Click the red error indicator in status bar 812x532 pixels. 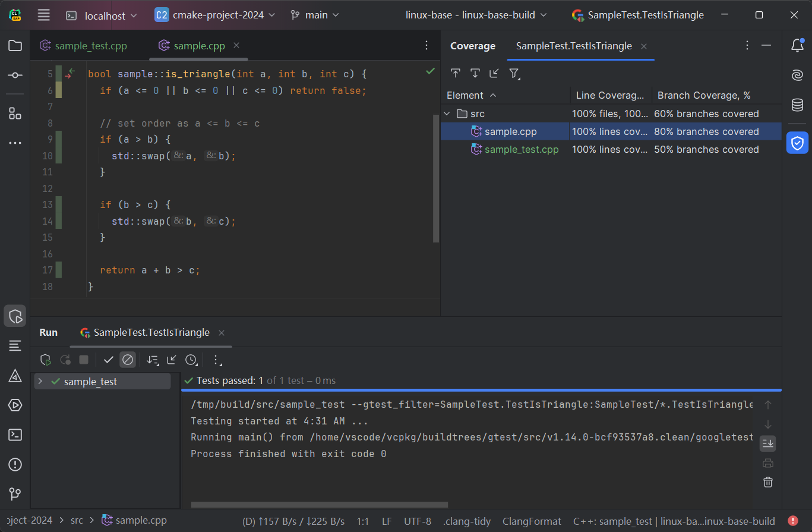point(793,521)
